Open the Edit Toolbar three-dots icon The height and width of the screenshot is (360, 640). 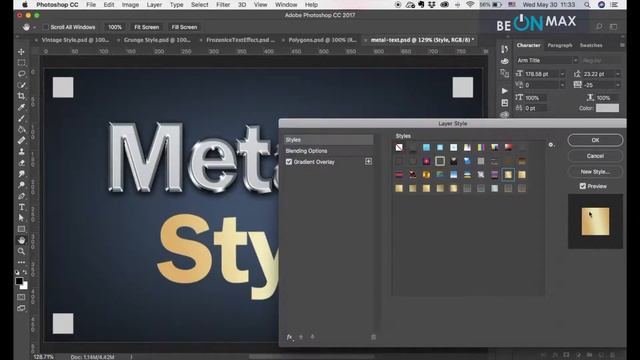(x=21, y=262)
